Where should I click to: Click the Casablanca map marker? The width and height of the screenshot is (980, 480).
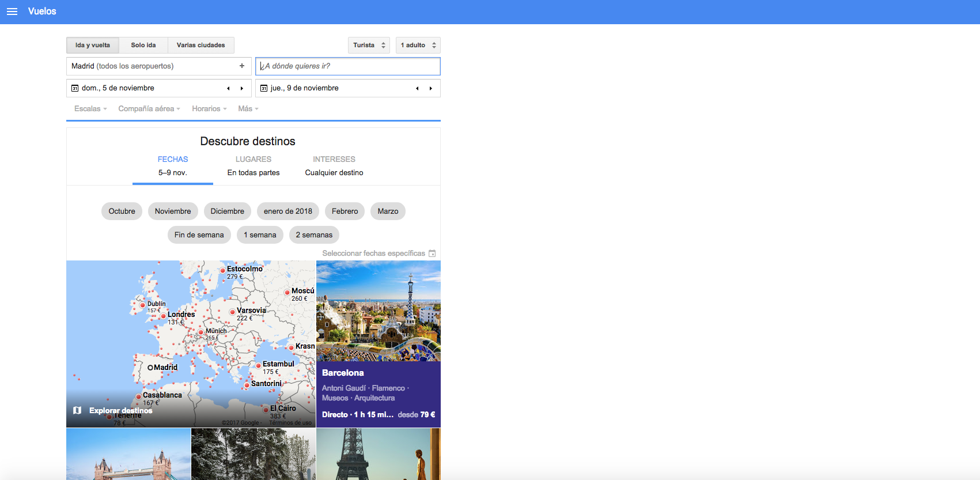pos(138,396)
